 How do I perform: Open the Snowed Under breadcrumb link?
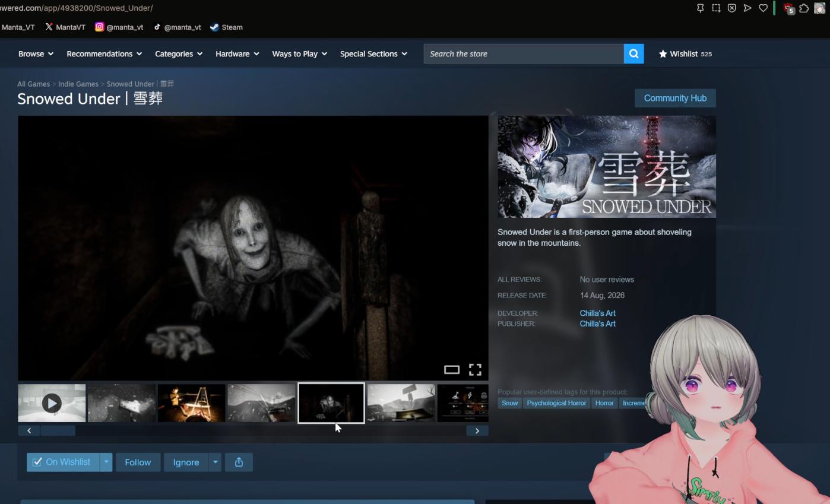[x=140, y=84]
